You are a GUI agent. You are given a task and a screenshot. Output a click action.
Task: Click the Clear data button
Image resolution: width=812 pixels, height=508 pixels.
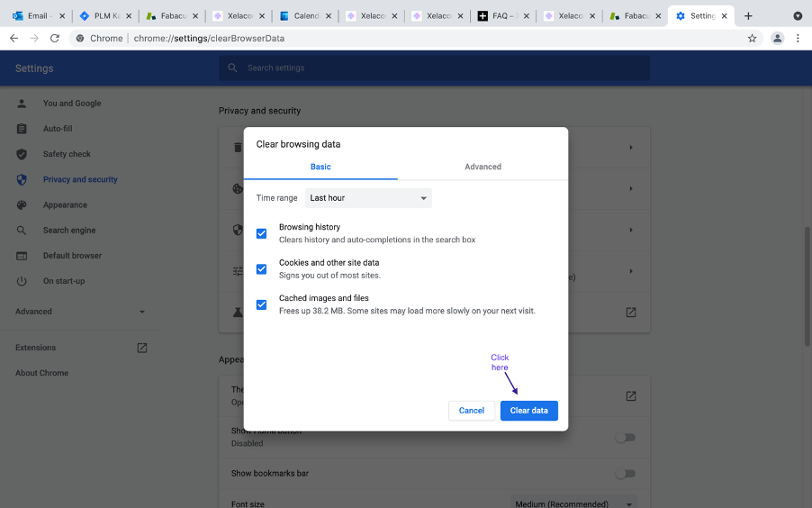click(528, 411)
